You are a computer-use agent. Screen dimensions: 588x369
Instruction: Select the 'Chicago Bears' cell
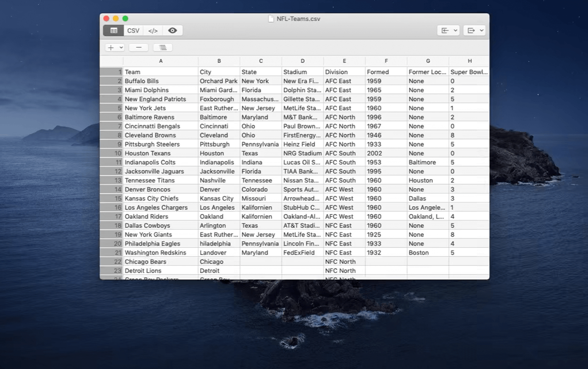coord(161,262)
